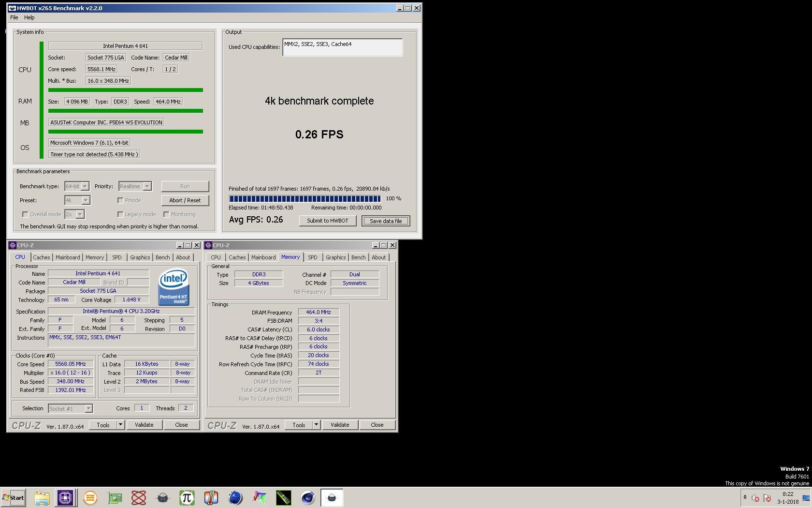
Task: Open About tab in CPU-Z memory window
Action: 379,257
